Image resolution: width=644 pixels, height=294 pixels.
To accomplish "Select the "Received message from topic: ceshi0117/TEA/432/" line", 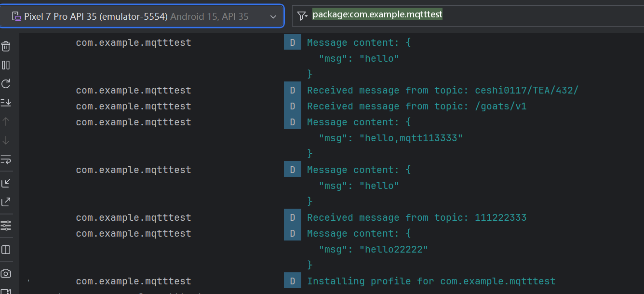I will coord(443,90).
